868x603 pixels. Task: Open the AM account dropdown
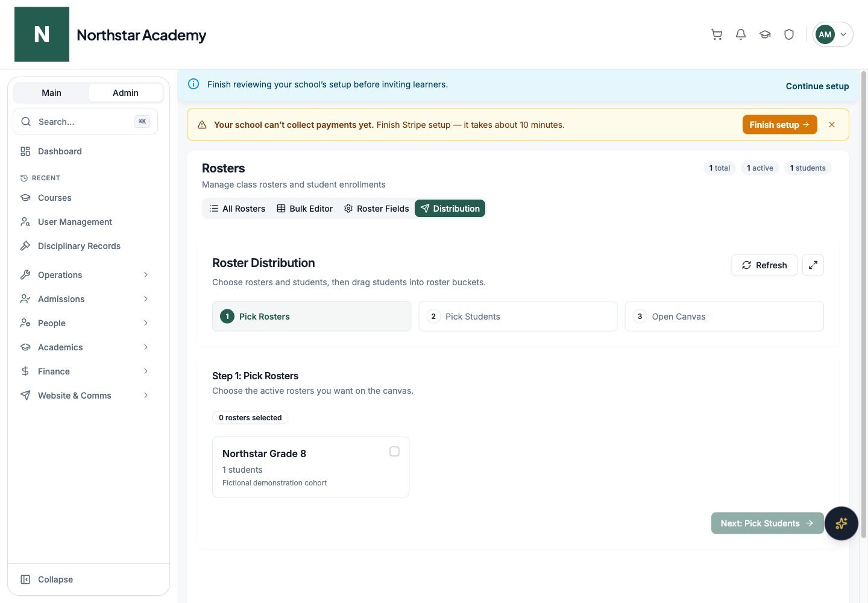[832, 34]
